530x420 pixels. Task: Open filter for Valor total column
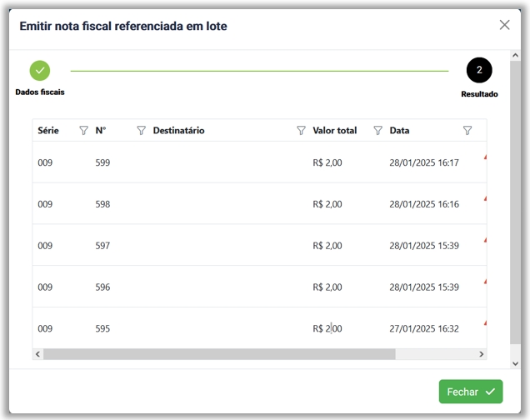click(x=377, y=131)
